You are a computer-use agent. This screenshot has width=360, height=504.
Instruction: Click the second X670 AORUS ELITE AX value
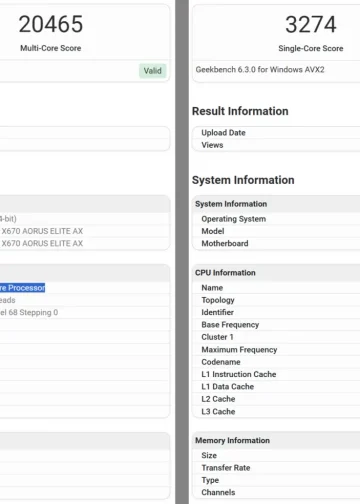42,243
